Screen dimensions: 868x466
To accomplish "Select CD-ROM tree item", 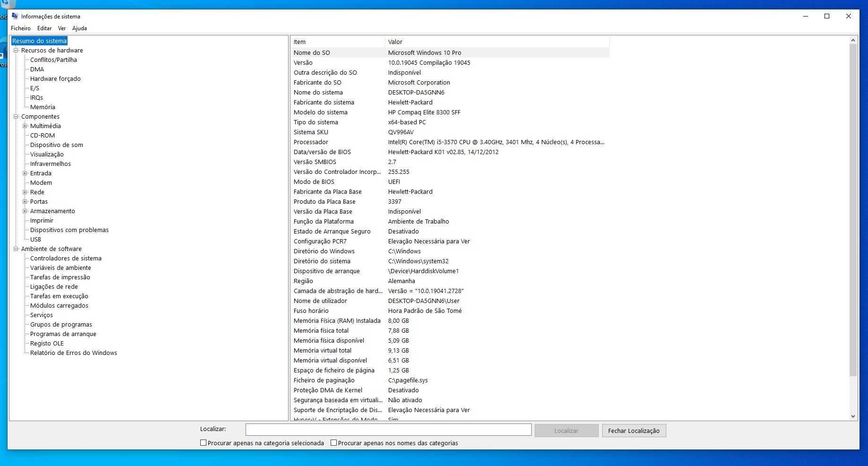I will click(43, 135).
